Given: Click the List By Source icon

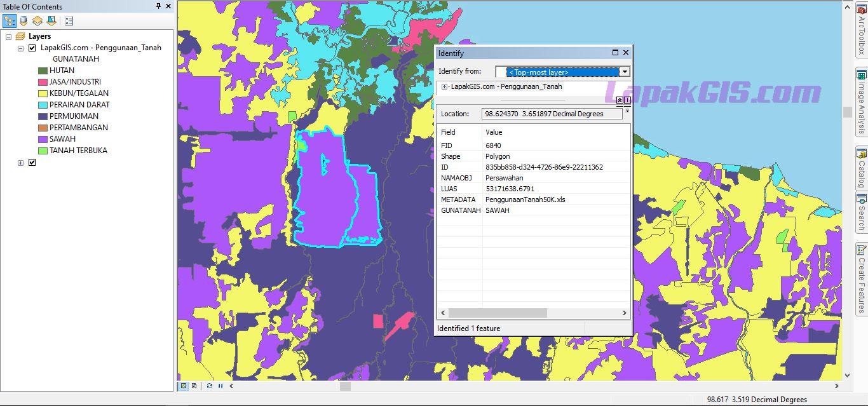Looking at the screenshot, I should point(24,20).
